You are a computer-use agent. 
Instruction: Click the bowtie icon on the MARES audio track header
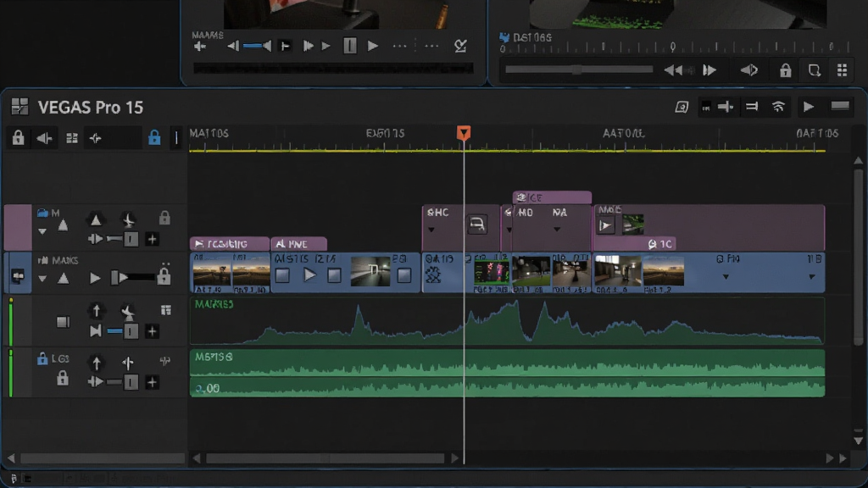[95, 331]
